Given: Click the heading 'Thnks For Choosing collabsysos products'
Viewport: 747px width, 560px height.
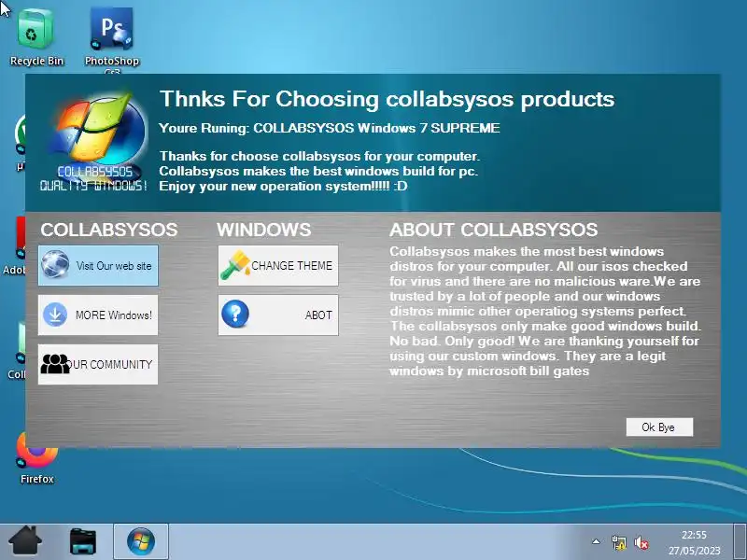Looking at the screenshot, I should (387, 100).
